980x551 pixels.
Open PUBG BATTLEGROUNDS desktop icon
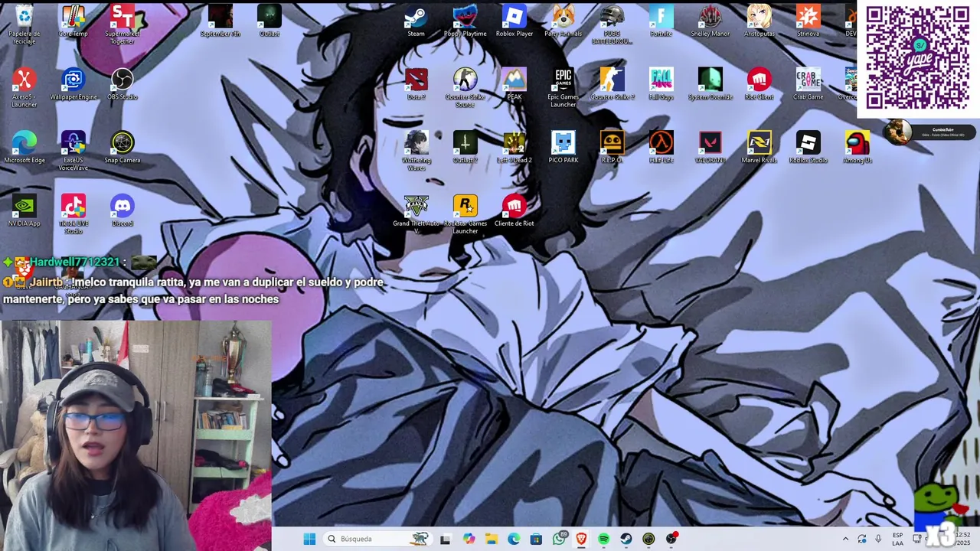coord(612,24)
